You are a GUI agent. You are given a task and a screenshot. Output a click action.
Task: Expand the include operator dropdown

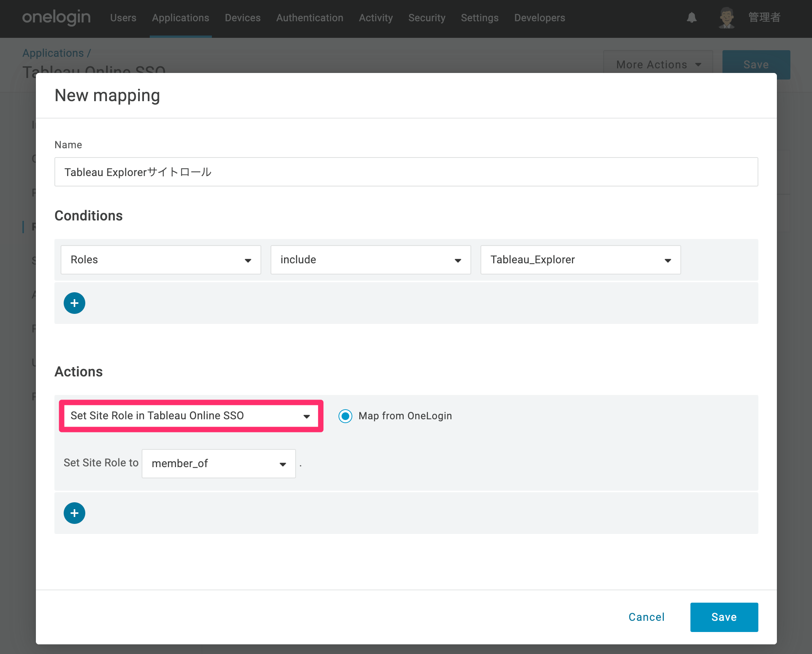371,260
